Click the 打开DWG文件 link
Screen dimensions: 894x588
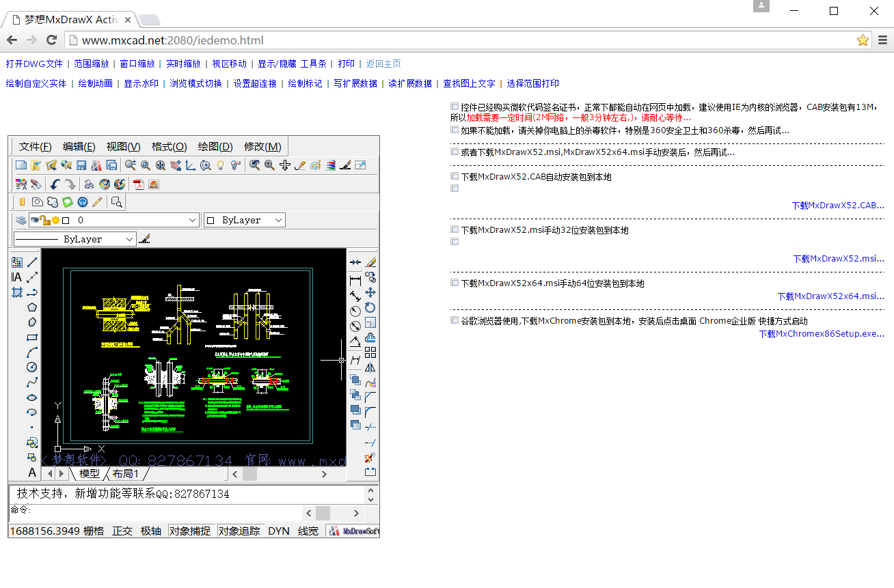(x=34, y=64)
